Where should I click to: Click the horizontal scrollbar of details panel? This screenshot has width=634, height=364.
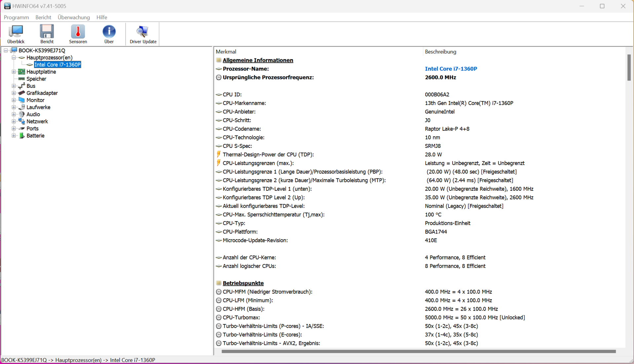pos(418,351)
